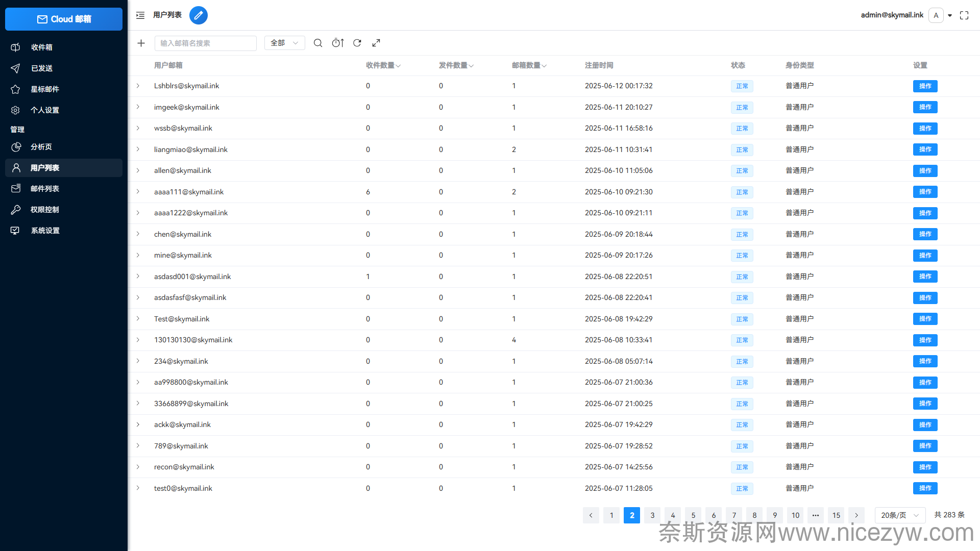This screenshot has width=980, height=551.
Task: Expand the Lshblrs@skymail.ink row
Action: click(138, 86)
